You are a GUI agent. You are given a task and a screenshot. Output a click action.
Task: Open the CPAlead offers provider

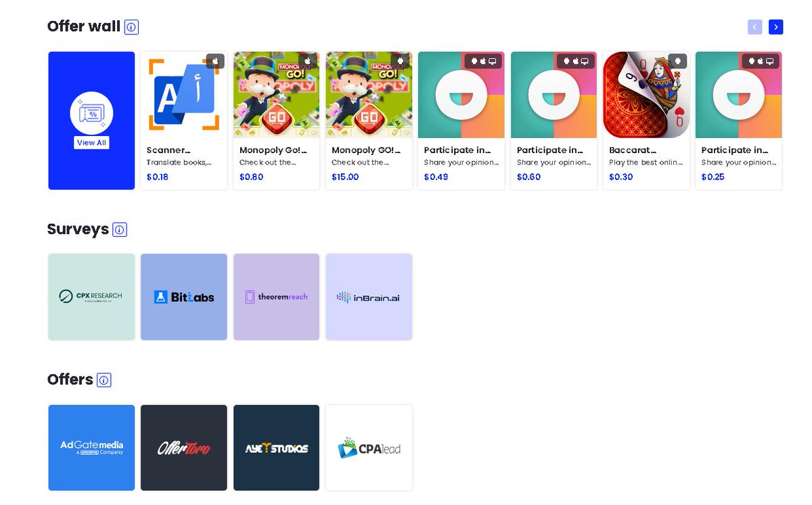coord(369,447)
